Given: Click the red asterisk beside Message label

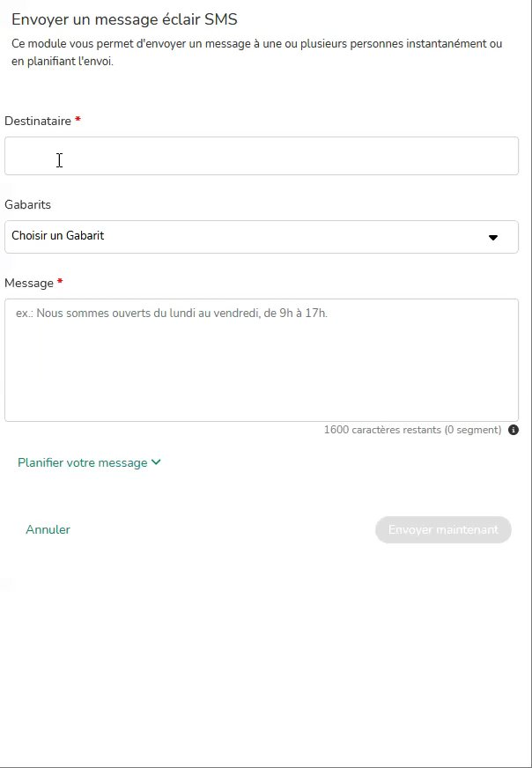Looking at the screenshot, I should (60, 283).
